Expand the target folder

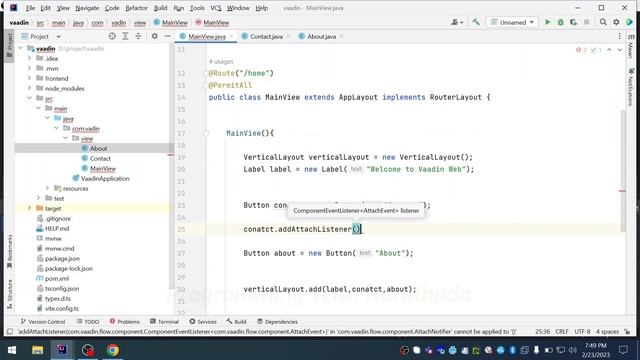(x=29, y=208)
